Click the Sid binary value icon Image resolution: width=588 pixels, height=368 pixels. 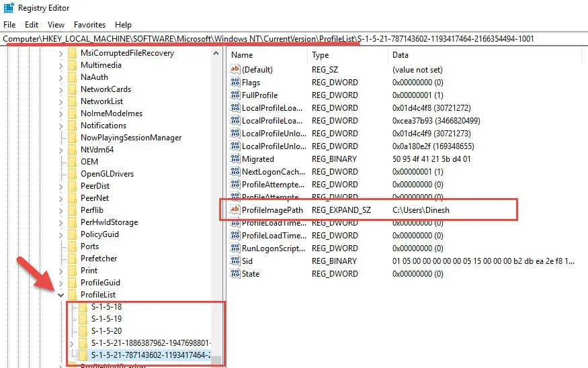[235, 261]
